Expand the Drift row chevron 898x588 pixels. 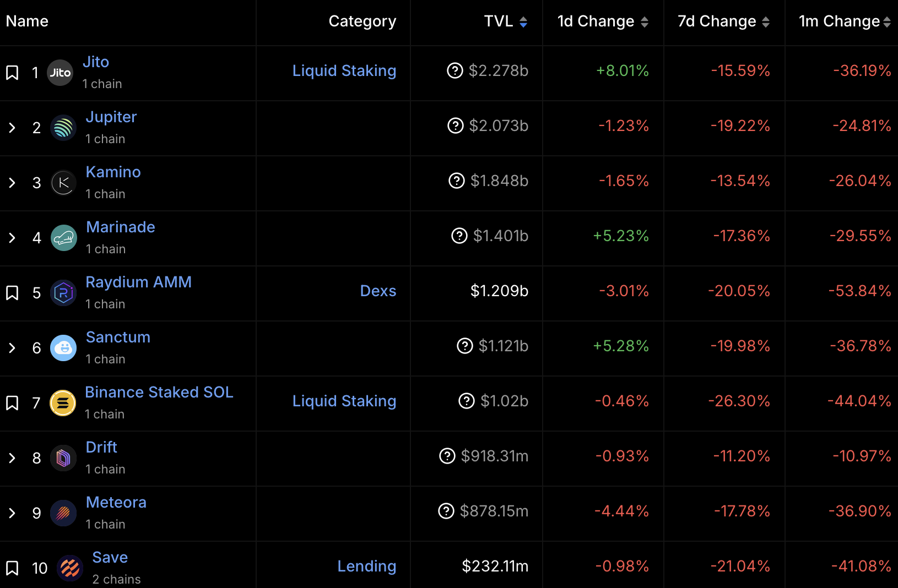tap(12, 458)
